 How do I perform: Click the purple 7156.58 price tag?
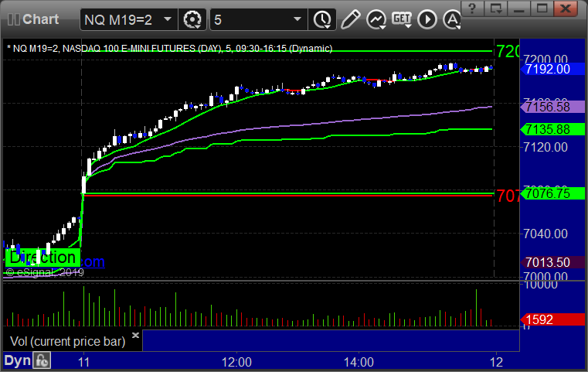point(552,107)
